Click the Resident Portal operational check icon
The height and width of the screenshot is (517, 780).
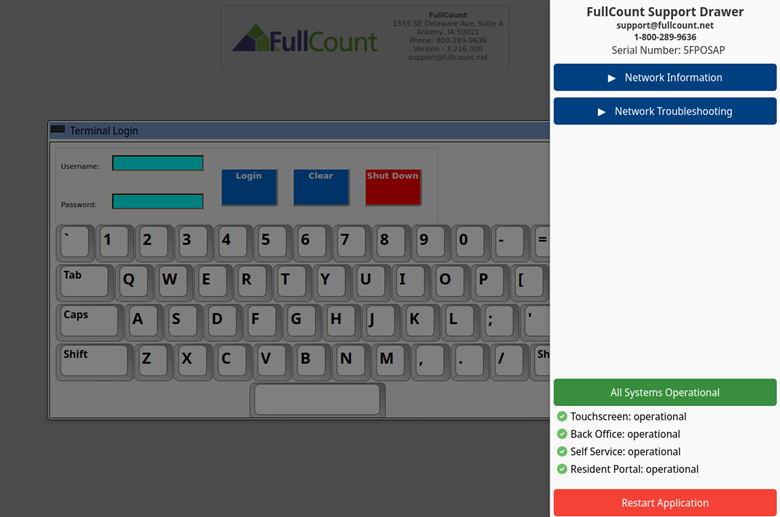click(x=562, y=469)
